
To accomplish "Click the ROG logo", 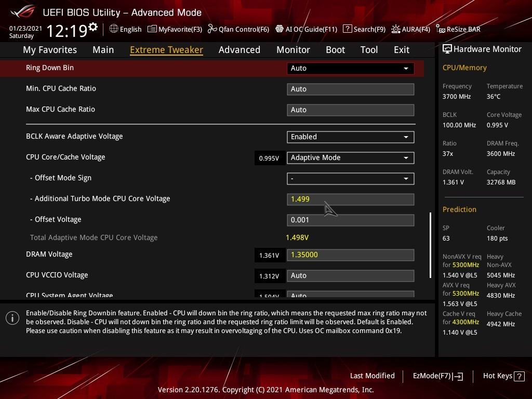I will (23, 12).
